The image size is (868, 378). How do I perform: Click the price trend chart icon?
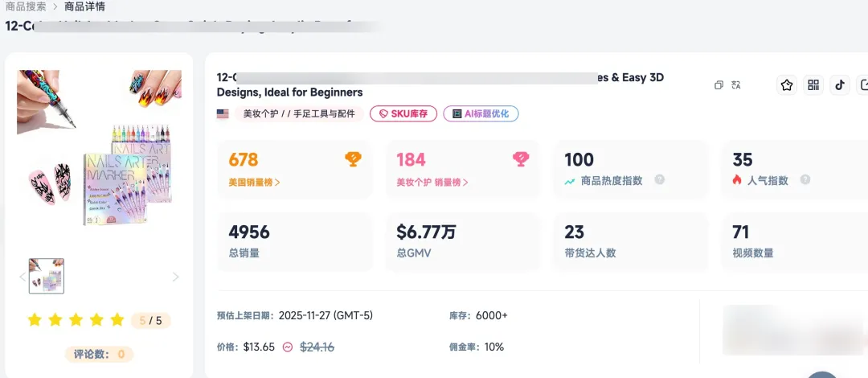pos(288,347)
